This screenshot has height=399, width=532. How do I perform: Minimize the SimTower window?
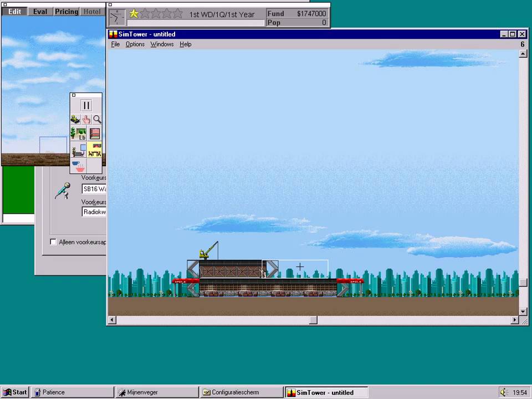504,34
